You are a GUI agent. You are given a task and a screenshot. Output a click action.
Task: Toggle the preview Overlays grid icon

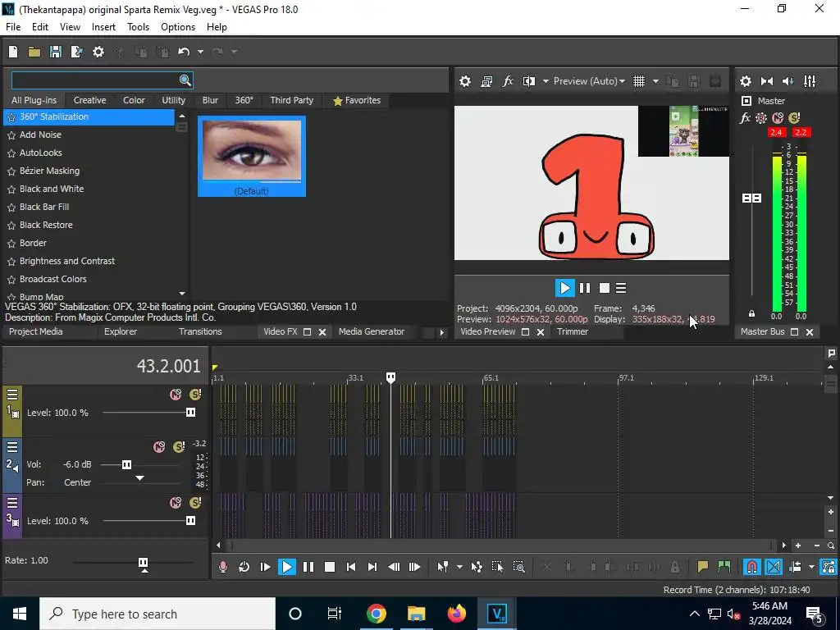coord(638,81)
